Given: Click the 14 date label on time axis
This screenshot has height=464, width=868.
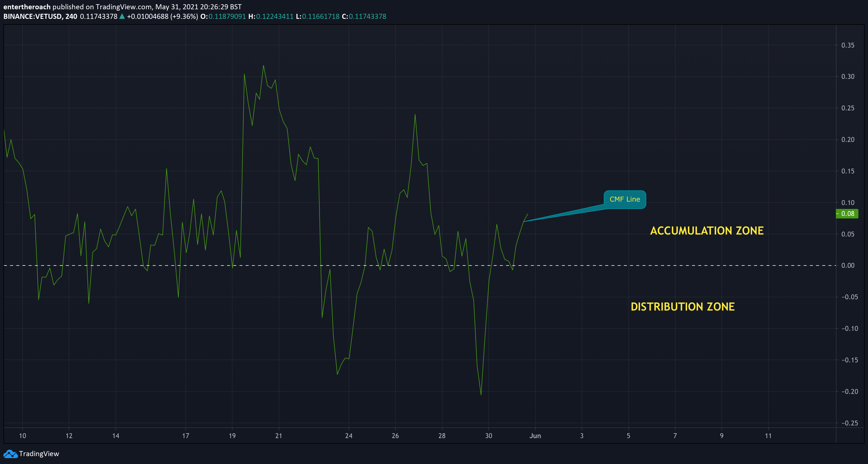Looking at the screenshot, I should (116, 436).
